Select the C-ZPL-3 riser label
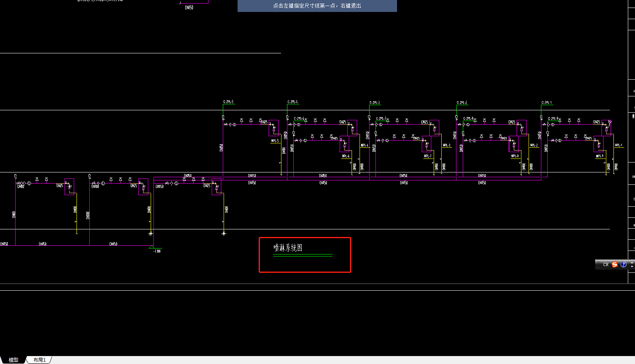 pos(375,103)
